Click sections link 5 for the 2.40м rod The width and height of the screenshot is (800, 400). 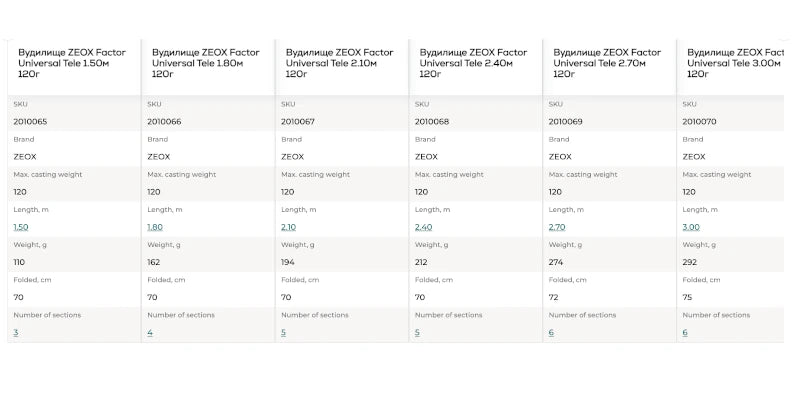click(418, 332)
